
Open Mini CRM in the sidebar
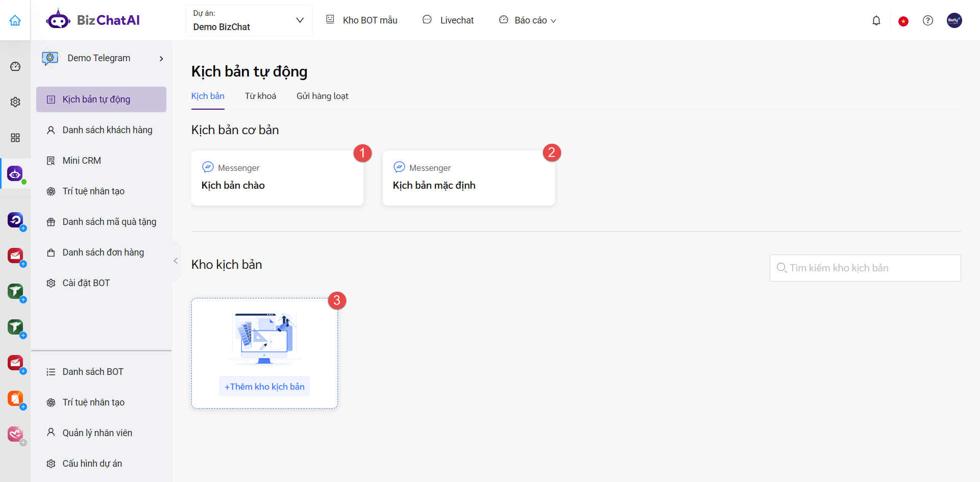click(101, 161)
